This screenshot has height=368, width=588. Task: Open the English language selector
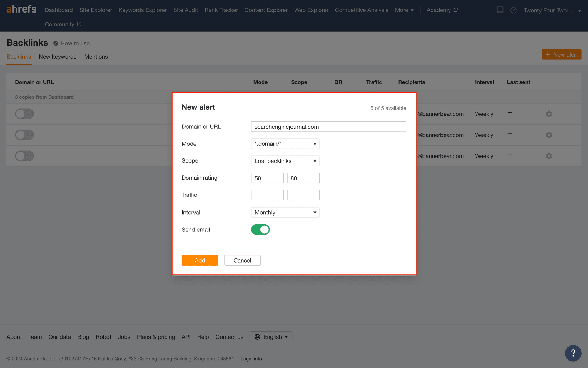tap(271, 337)
